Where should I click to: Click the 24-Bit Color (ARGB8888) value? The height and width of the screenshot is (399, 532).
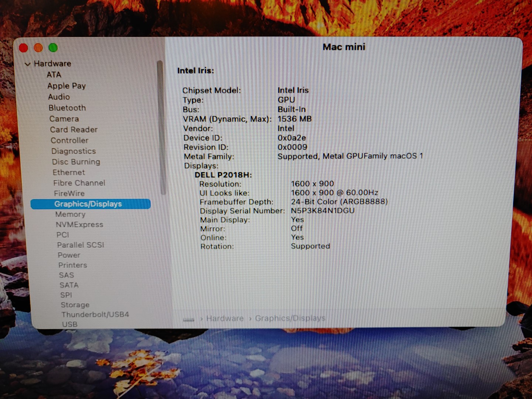pos(340,202)
